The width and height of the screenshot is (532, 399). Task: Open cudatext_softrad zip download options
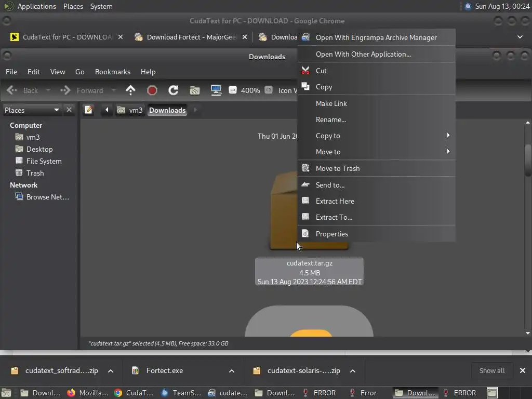[x=111, y=371]
